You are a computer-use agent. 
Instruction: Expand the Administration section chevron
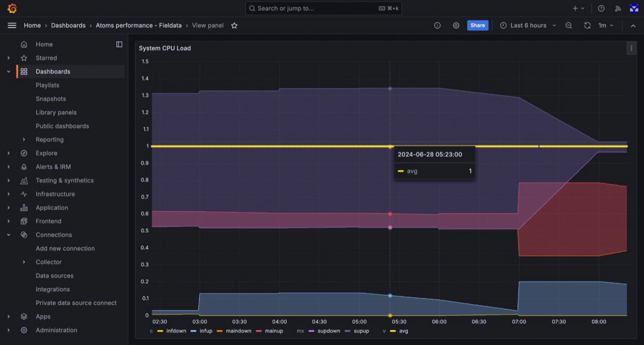point(9,330)
